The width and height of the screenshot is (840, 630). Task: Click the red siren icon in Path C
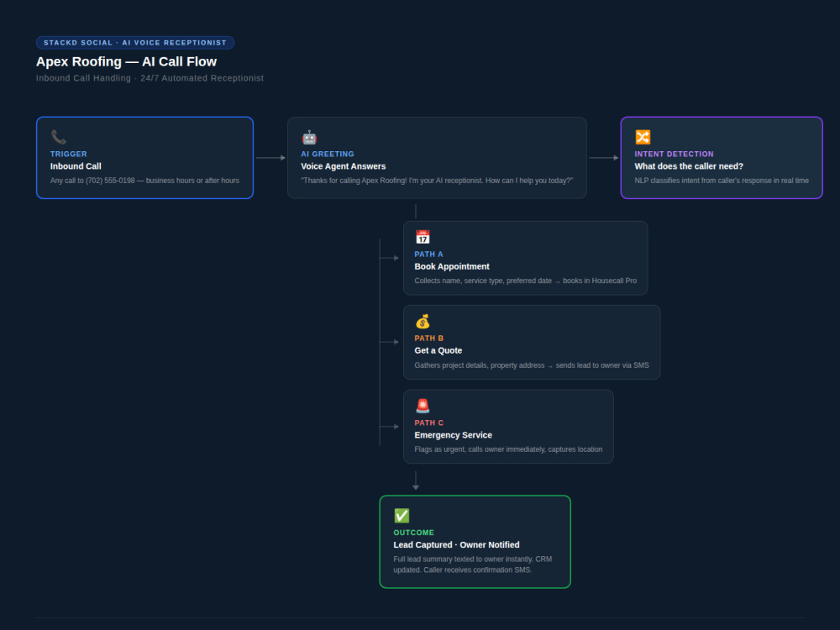click(423, 406)
